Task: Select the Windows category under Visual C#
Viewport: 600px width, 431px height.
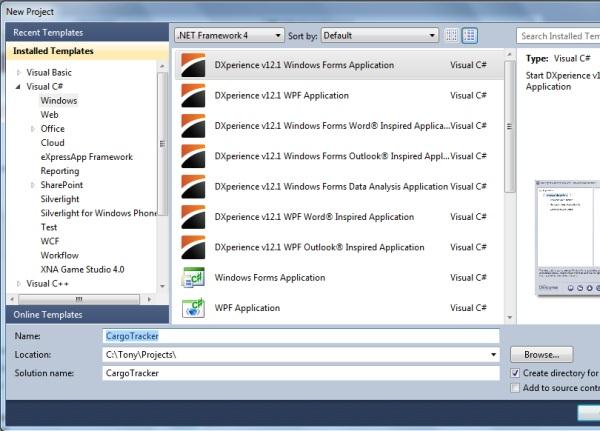Action: point(59,101)
